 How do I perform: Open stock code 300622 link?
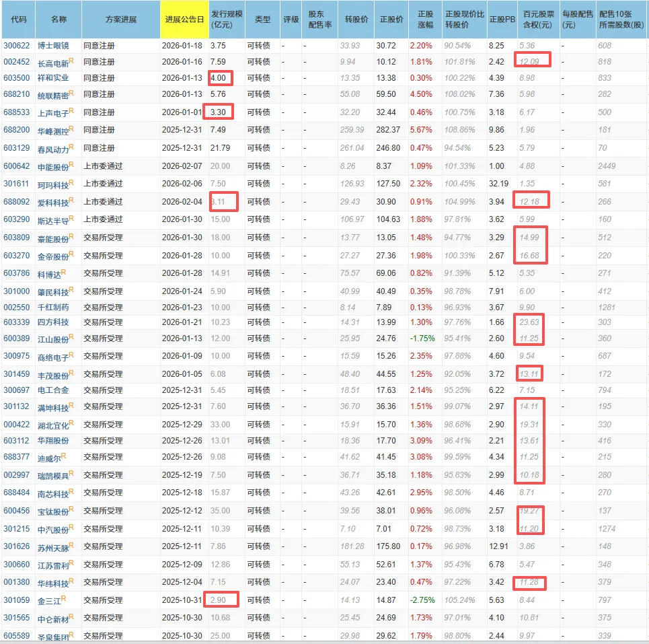tap(17, 46)
